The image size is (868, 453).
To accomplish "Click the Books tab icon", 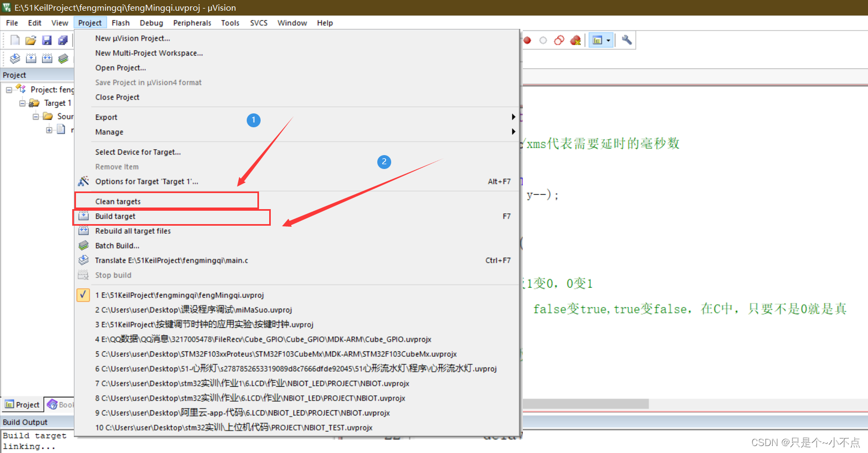I will (52, 404).
